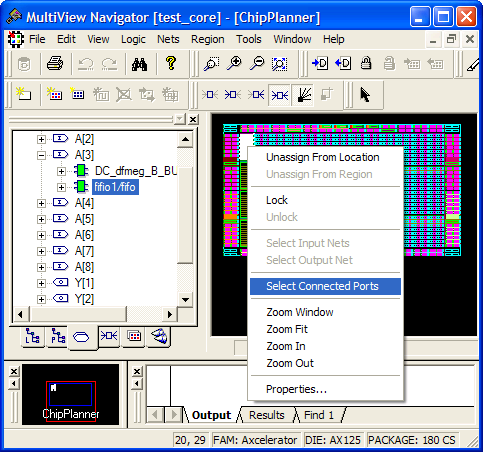This screenshot has width=483, height=452.
Task: Open the physical hierarchy tab icon
Action: pos(58,337)
